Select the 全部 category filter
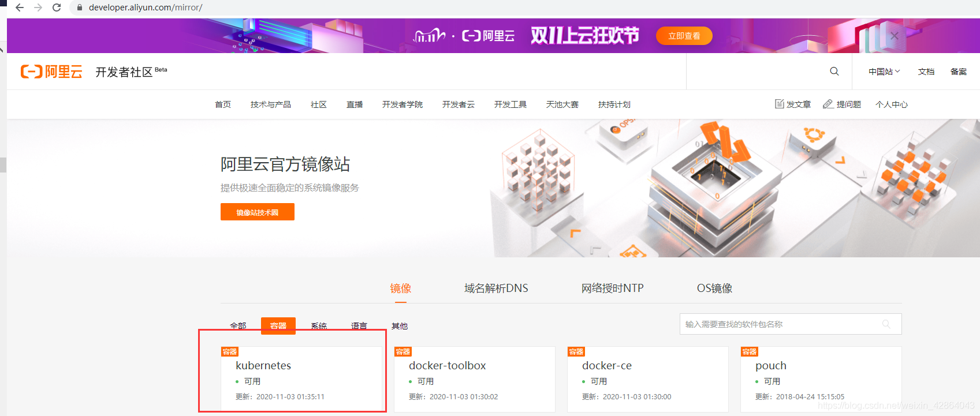980x416 pixels. (x=238, y=326)
